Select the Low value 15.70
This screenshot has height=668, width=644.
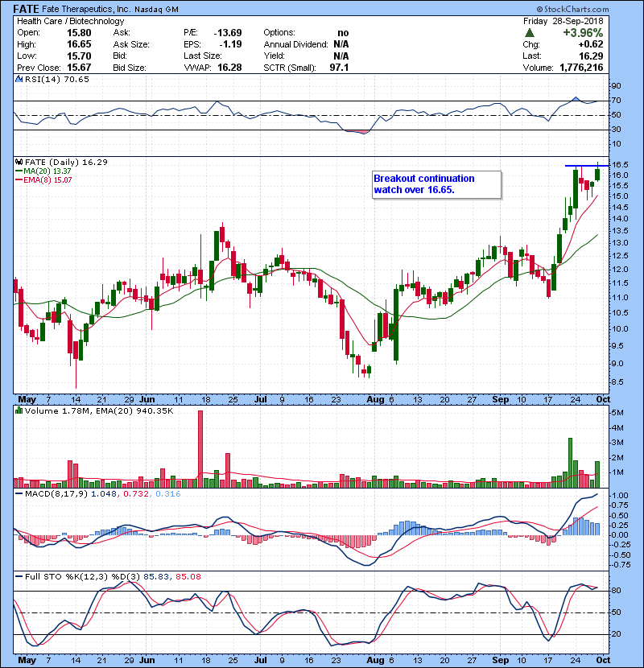pyautogui.click(x=79, y=56)
